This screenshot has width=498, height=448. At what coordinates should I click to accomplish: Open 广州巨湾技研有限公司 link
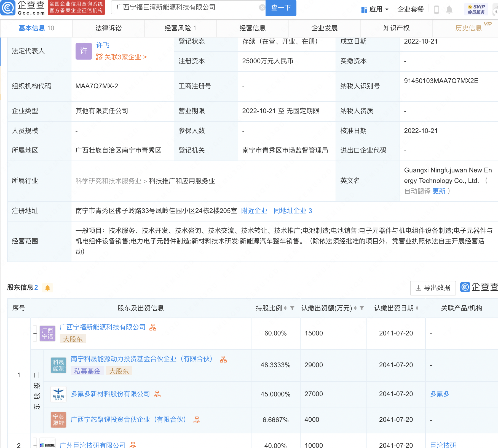pyautogui.click(x=93, y=445)
